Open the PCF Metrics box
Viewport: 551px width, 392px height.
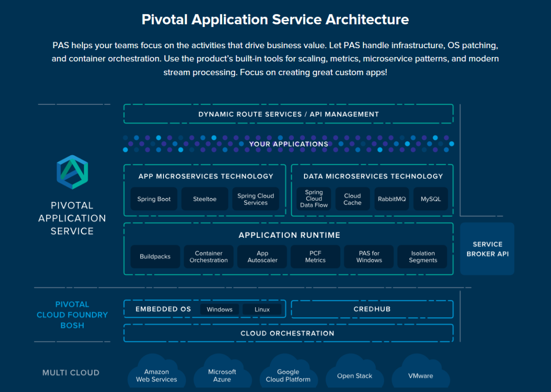point(315,257)
